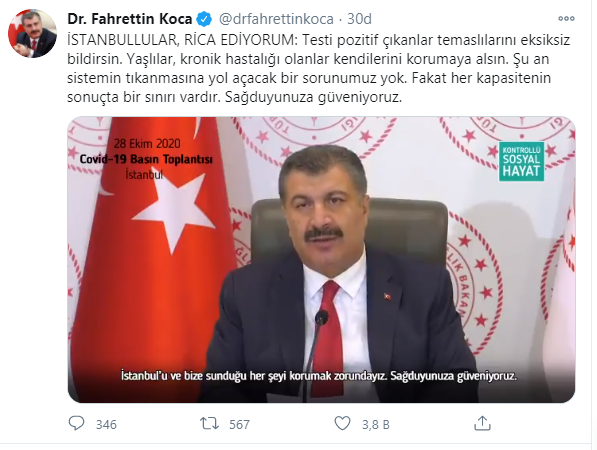Like the tweet with the heart icon
Viewport: 597px width, 450px height.
click(x=342, y=423)
